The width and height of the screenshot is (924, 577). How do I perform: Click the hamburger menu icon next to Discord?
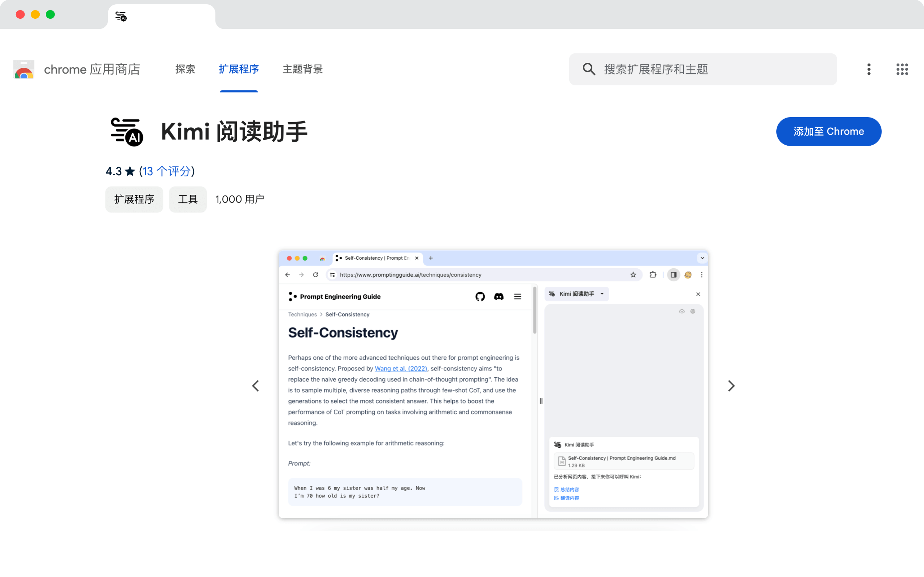(x=518, y=296)
